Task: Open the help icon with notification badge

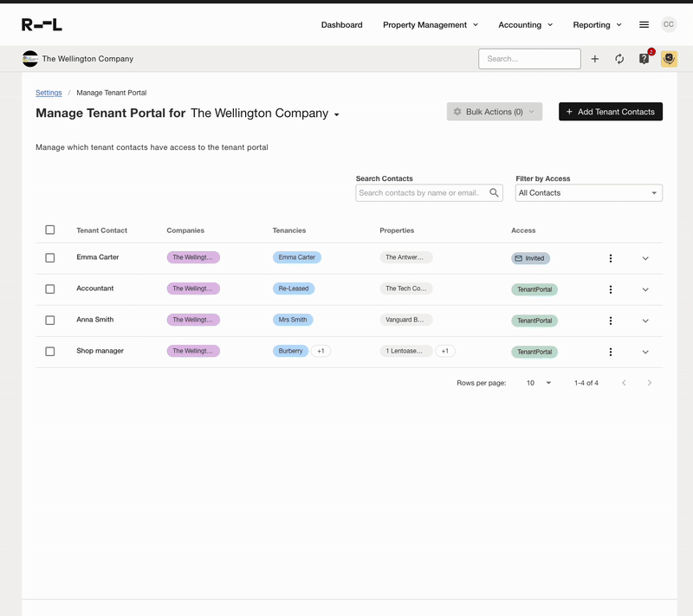Action: [x=644, y=59]
